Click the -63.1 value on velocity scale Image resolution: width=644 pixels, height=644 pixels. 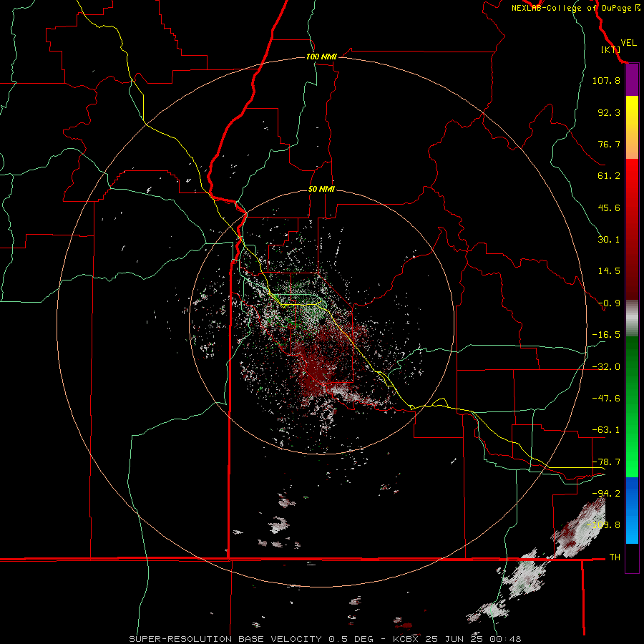pos(606,430)
